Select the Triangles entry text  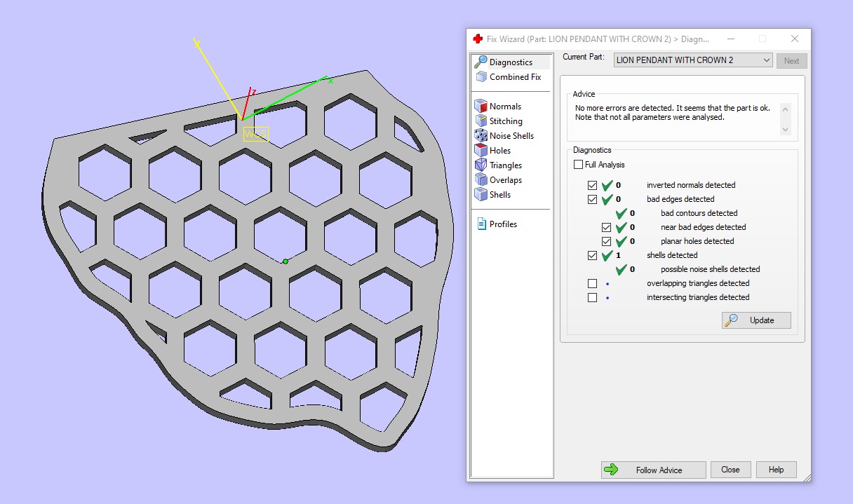[x=506, y=165]
